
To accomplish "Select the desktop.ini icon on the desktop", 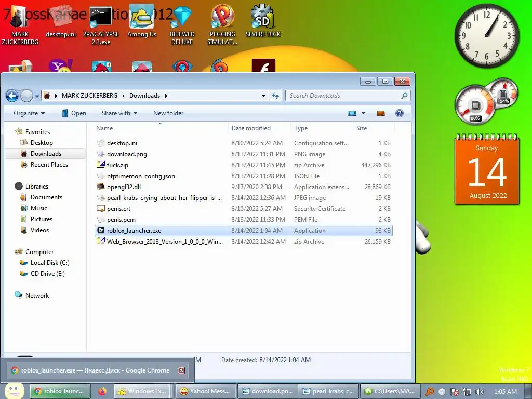I will [61, 22].
